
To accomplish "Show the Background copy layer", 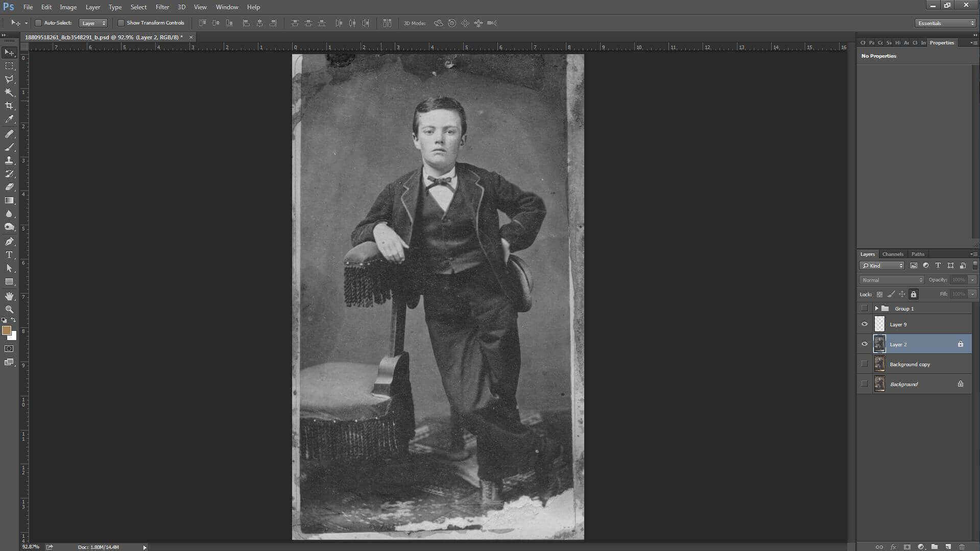I will click(864, 364).
